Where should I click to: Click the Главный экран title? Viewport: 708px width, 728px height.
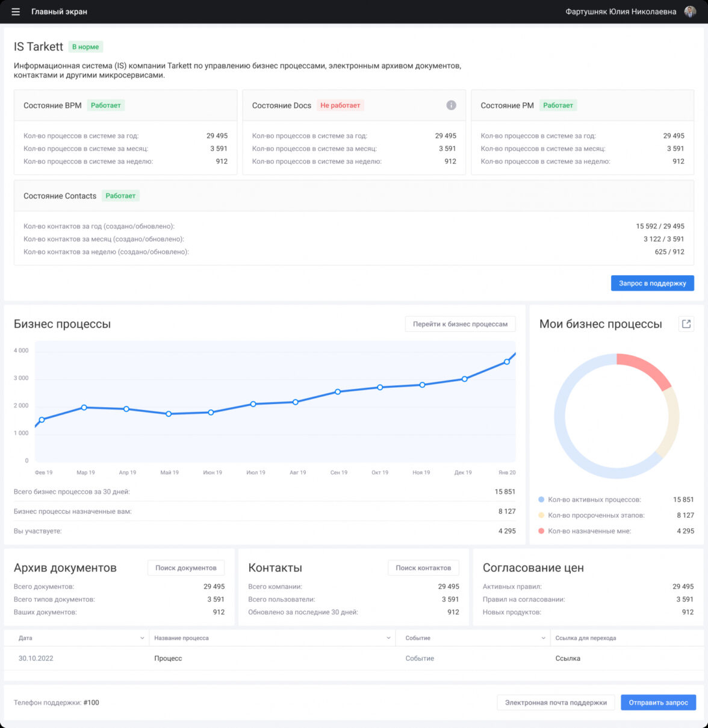point(59,11)
